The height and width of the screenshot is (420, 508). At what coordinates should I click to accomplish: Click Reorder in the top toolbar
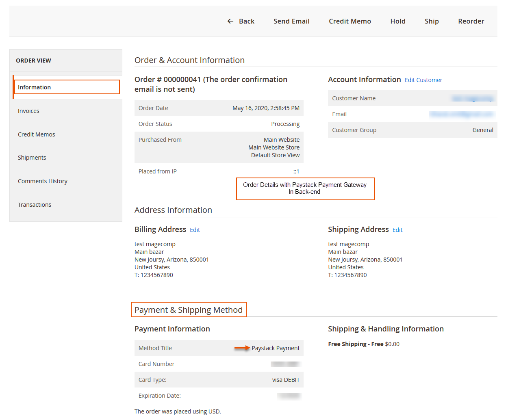[x=471, y=21]
